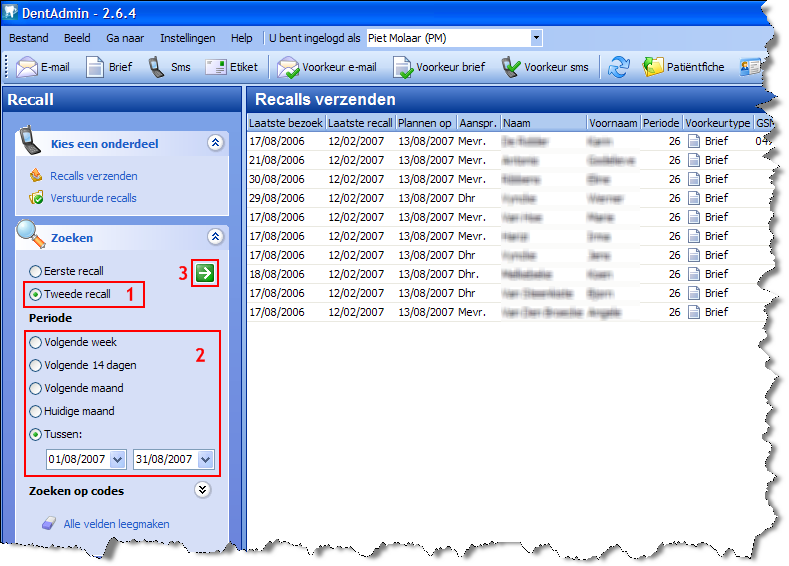Viewport: 789px width, 566px height.
Task: Click the Sms phone toolbar icon
Action: coord(156,67)
